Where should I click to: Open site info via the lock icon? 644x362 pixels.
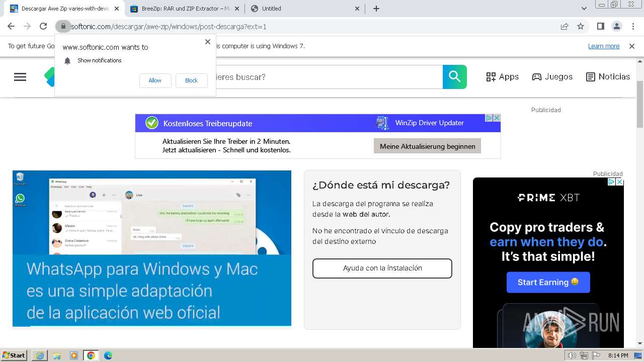(63, 26)
